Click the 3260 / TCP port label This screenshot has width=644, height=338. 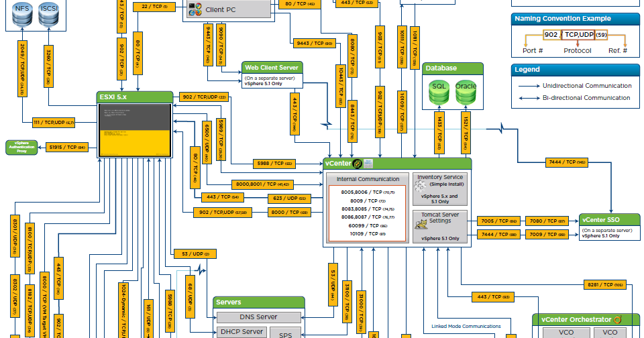coord(48,66)
